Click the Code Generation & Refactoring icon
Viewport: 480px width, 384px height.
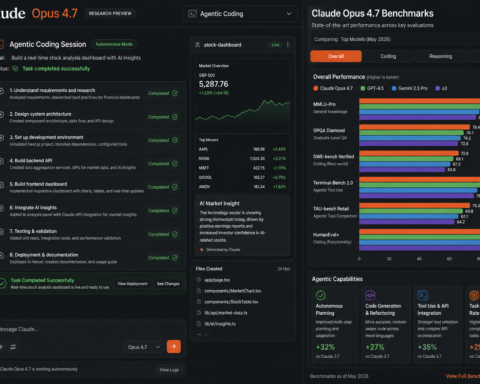(370, 295)
